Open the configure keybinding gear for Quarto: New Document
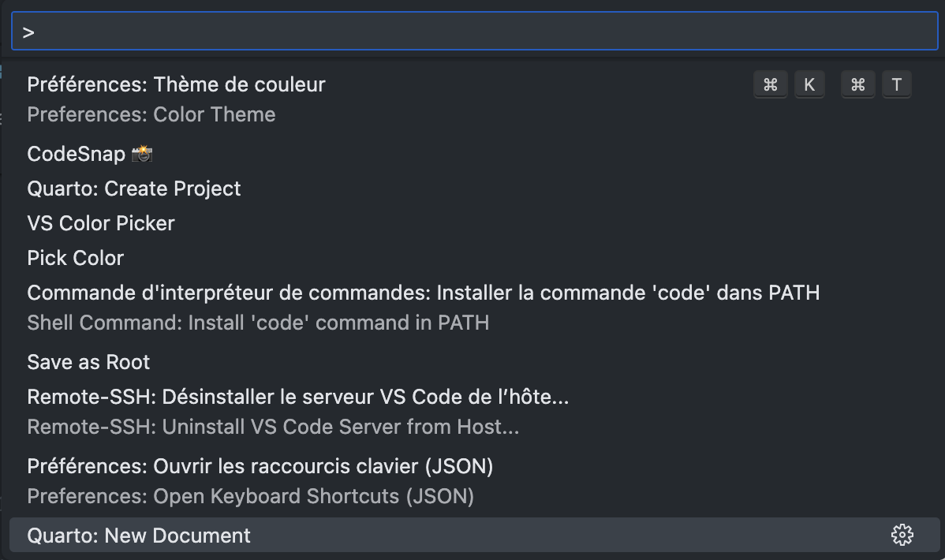Viewport: 945px width, 560px height. tap(900, 535)
